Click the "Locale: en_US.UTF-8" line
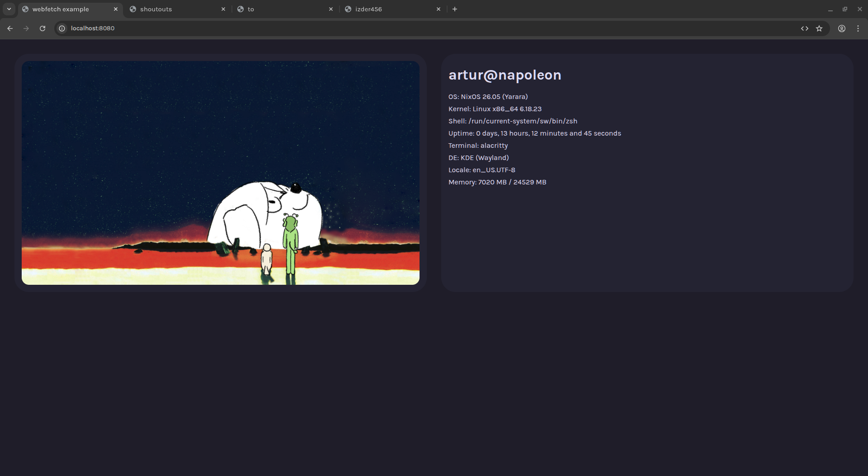Screen dimensions: 868x476 click(482, 170)
